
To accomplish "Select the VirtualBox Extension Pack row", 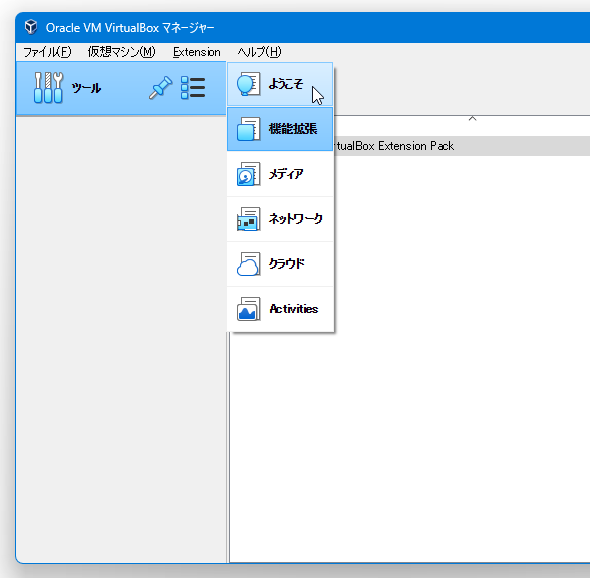I will pyautogui.click(x=462, y=146).
